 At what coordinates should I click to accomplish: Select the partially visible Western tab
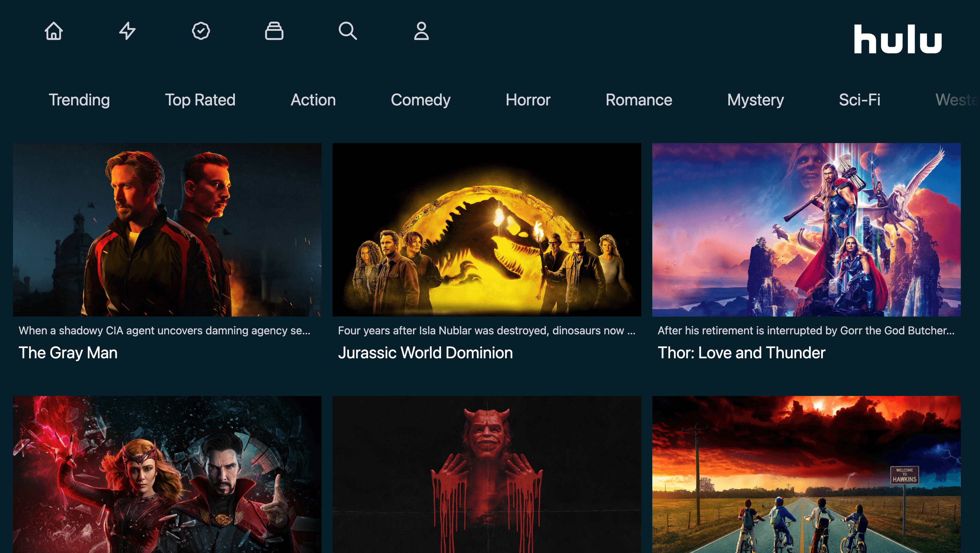point(957,100)
